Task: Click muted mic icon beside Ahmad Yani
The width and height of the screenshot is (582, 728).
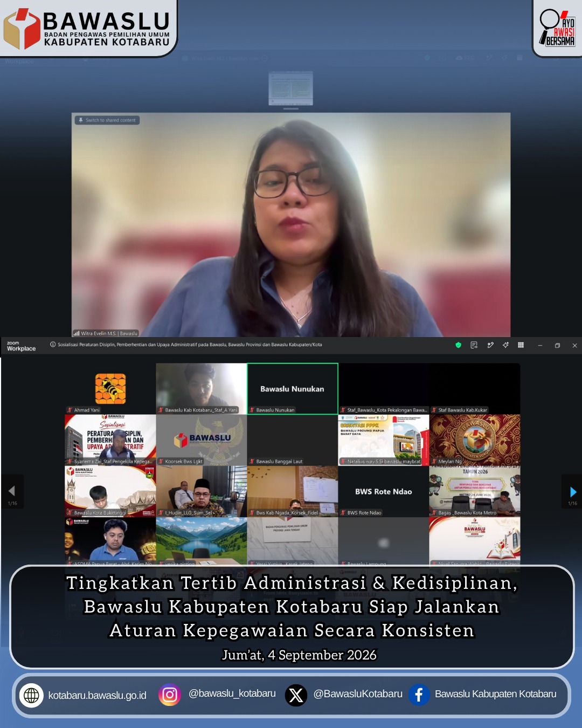Action: [x=70, y=410]
